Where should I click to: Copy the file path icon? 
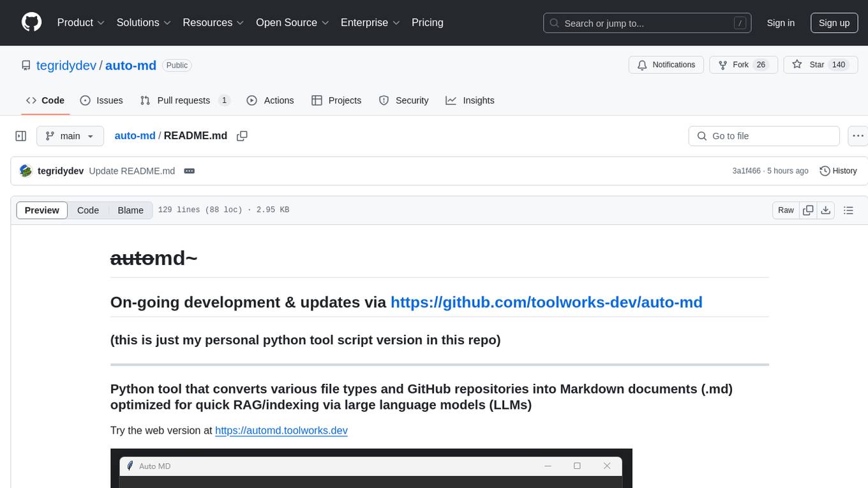[242, 136]
